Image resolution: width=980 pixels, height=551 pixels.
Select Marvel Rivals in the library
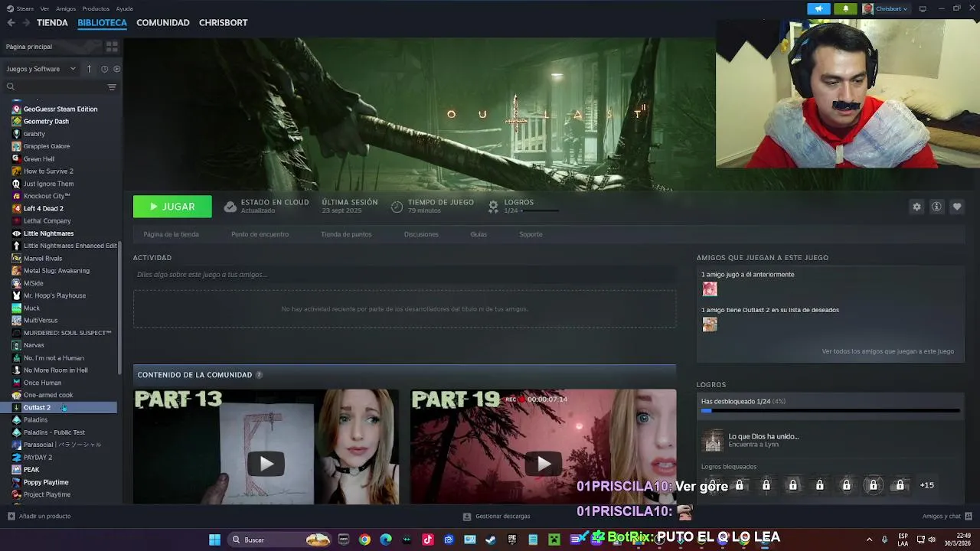[43, 259]
